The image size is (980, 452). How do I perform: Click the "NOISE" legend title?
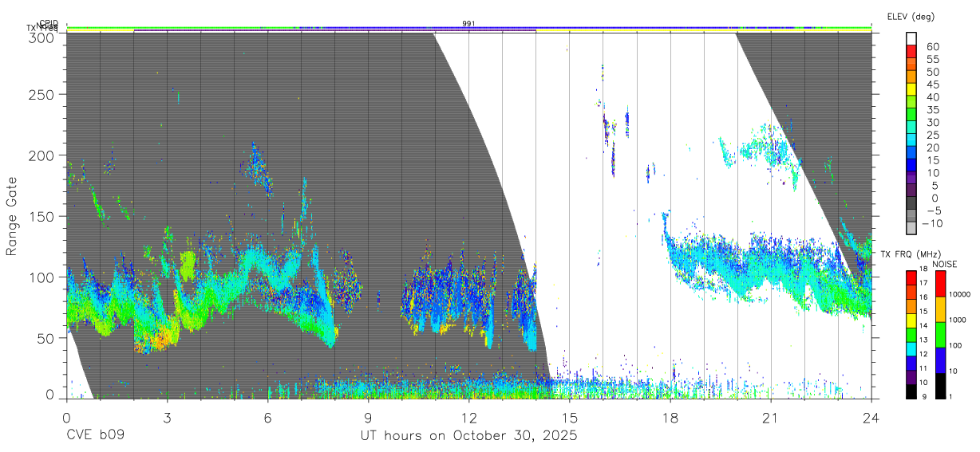[946, 264]
